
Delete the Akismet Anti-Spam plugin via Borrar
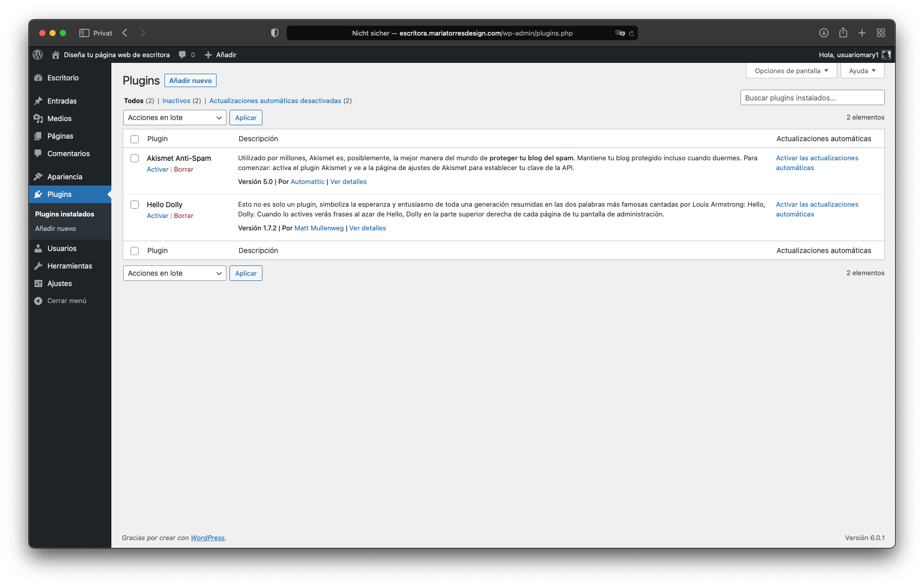pyautogui.click(x=184, y=169)
